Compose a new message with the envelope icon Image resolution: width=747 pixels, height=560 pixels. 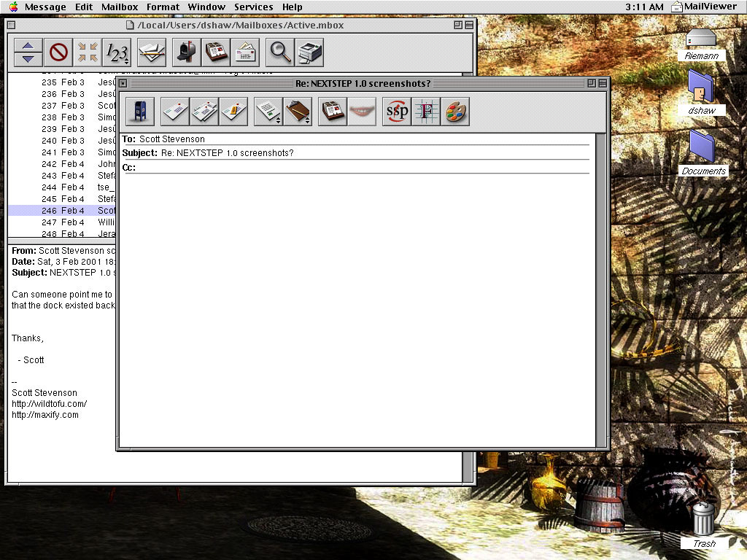(245, 52)
